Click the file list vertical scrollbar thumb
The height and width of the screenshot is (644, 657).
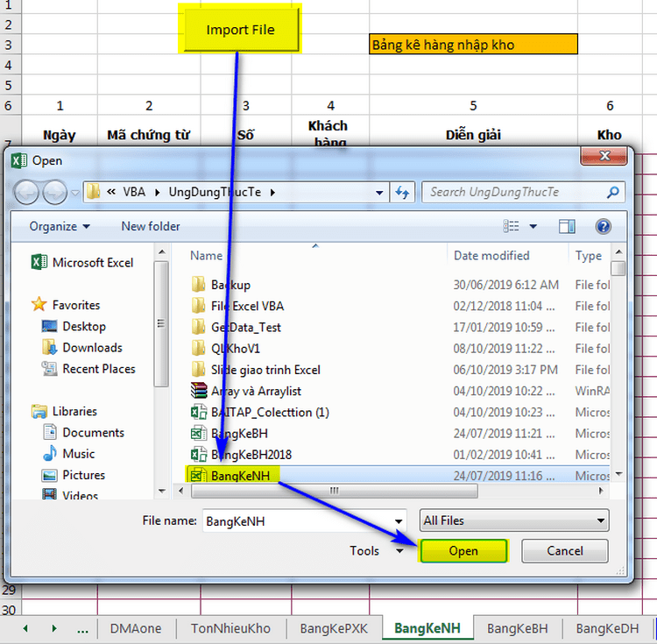618,268
